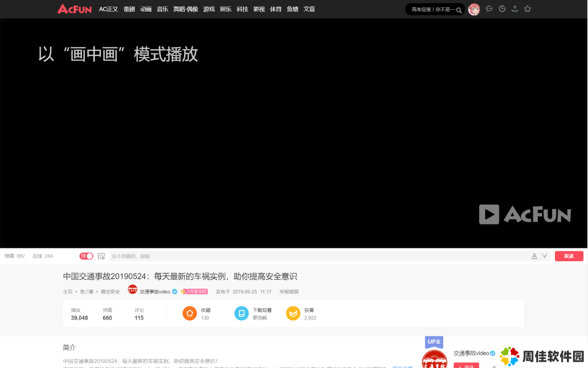Open the 番剧 navigation menu
Viewport: 588px width, 368px height.
coord(129,9)
